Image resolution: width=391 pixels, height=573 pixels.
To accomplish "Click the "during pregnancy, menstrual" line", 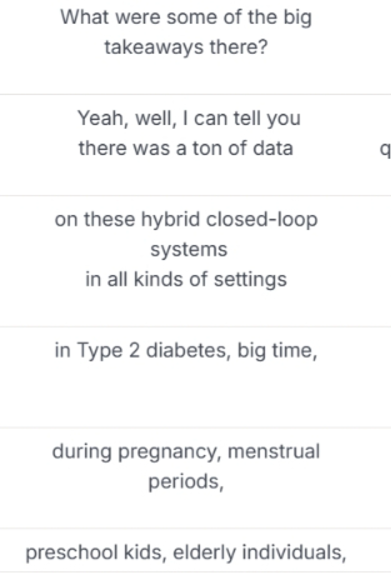I will click(x=186, y=452).
